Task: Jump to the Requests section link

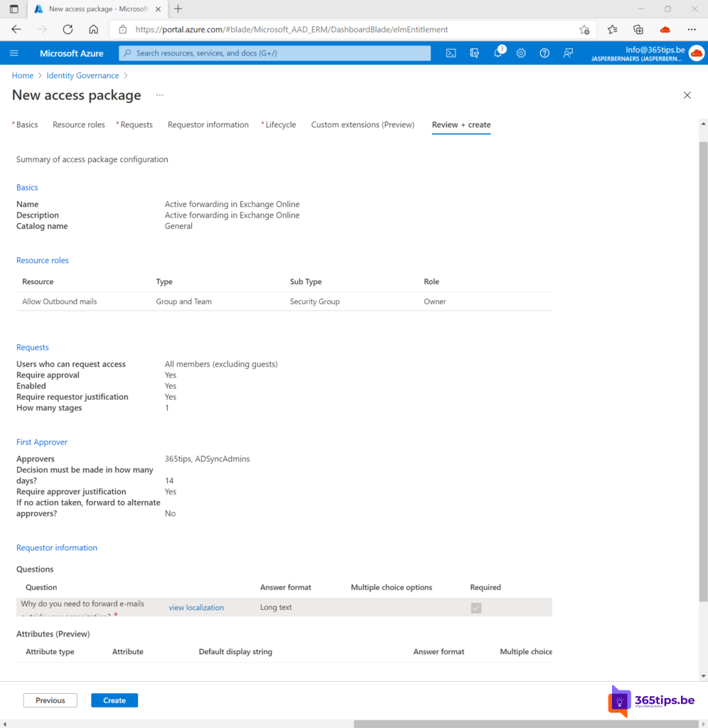Action: point(33,347)
